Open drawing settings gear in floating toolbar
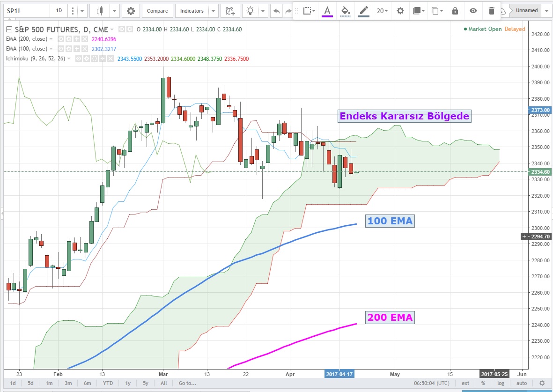553x392 pixels. pos(400,11)
